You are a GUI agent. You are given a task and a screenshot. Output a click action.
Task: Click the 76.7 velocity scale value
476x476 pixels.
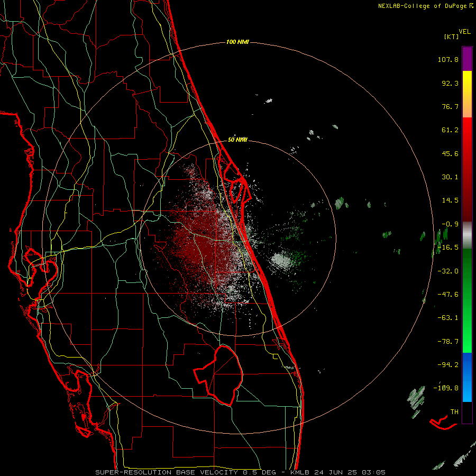(x=450, y=106)
